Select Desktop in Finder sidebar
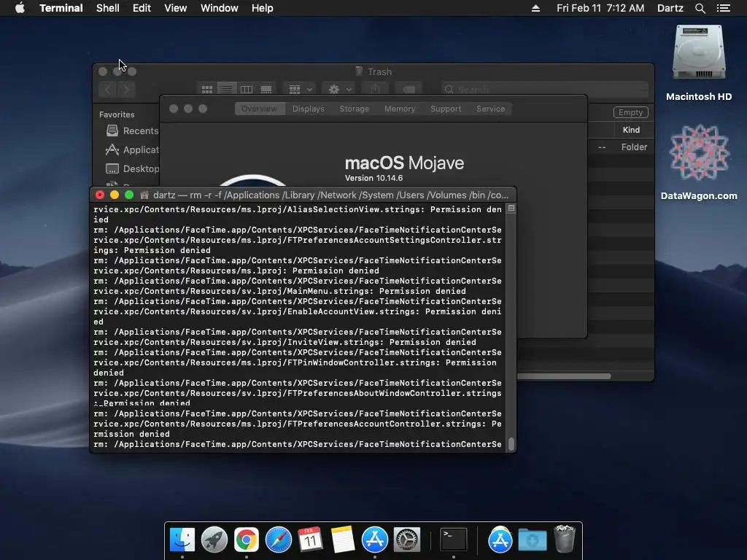This screenshot has height=560, width=747. point(132,168)
